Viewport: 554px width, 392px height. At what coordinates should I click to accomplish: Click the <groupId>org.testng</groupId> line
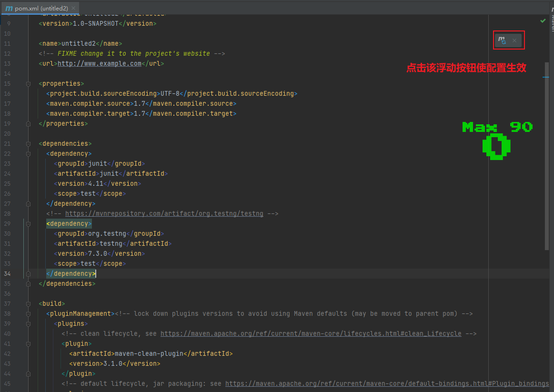tap(109, 234)
